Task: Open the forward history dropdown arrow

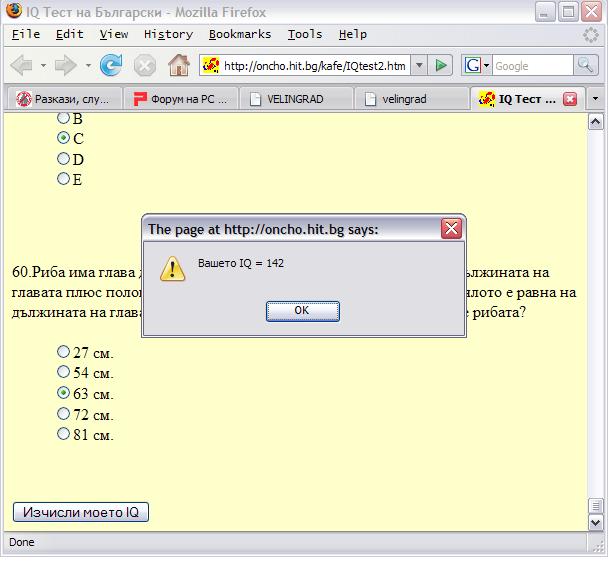Action: point(88,65)
